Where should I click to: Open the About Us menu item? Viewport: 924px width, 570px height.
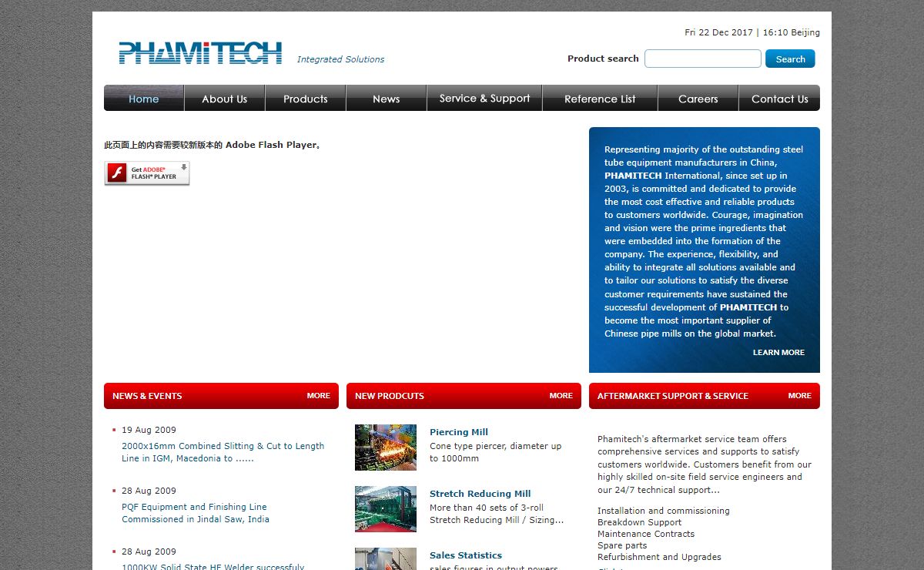225,99
